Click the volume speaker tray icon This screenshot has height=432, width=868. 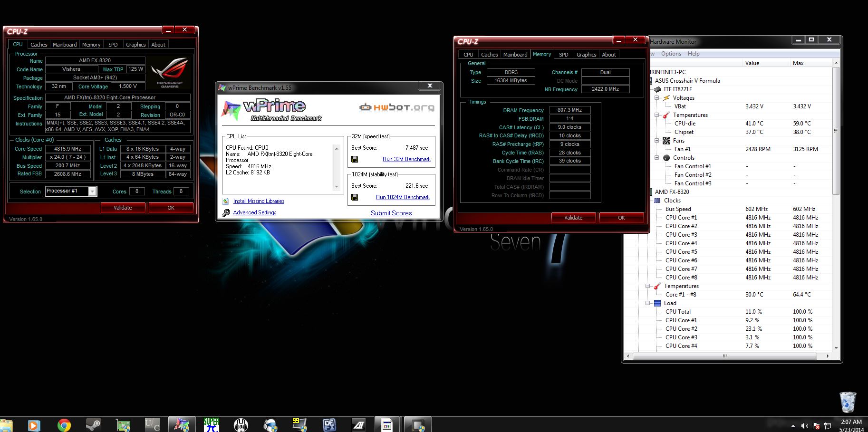[804, 426]
